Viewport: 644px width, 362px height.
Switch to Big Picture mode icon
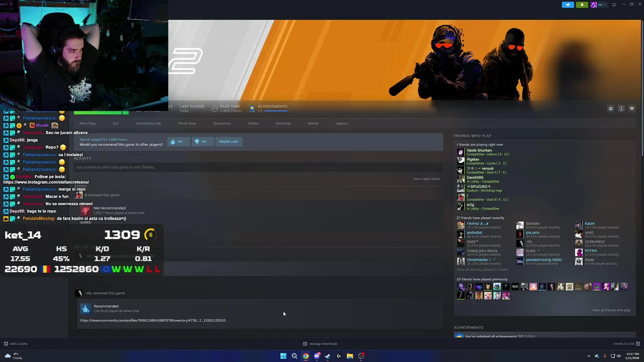pos(614,5)
